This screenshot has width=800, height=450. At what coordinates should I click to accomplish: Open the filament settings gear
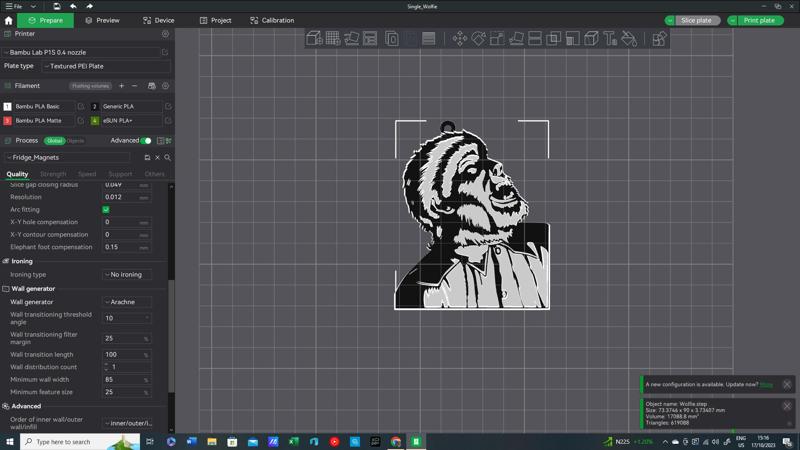pyautogui.click(x=165, y=86)
